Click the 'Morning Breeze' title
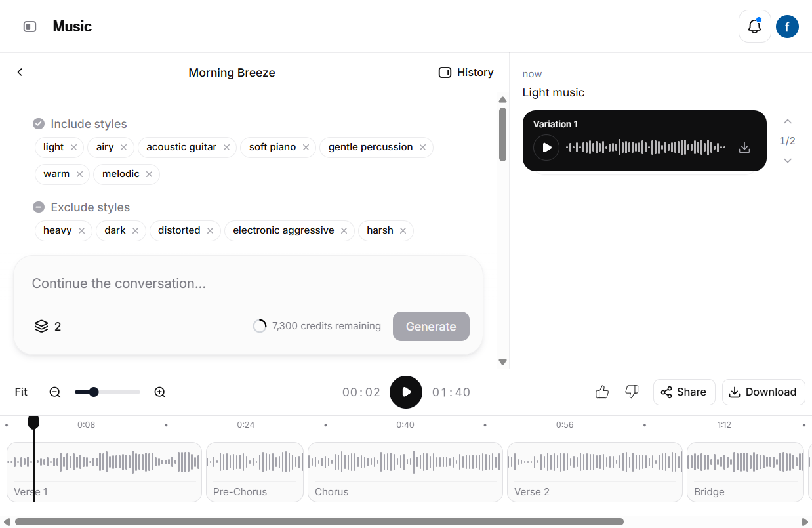Viewport: 812px width, 528px height. [x=232, y=73]
